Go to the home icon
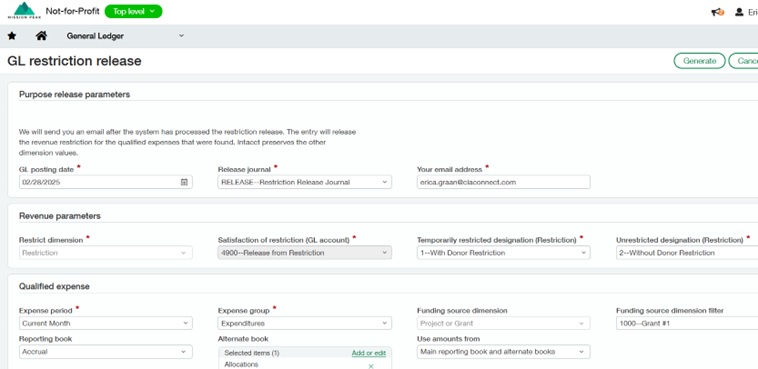 [42, 36]
